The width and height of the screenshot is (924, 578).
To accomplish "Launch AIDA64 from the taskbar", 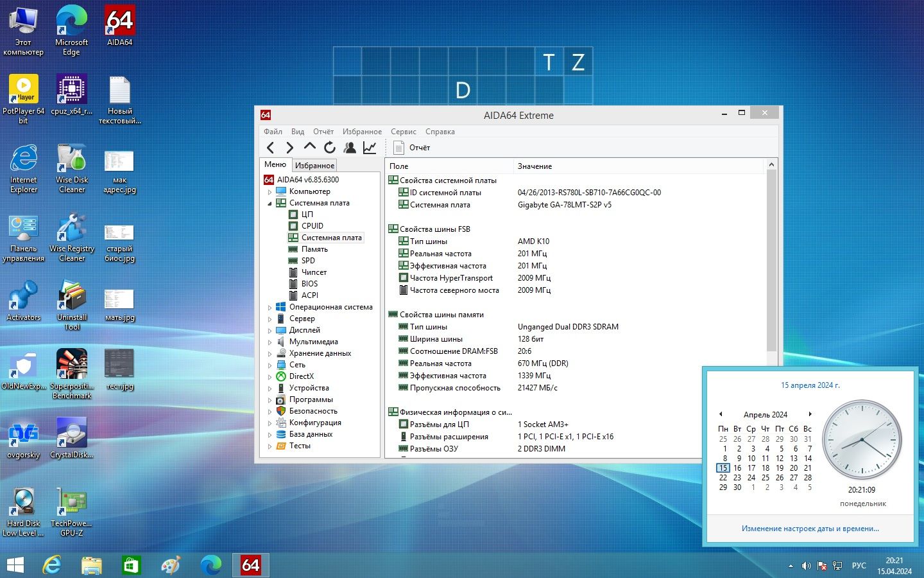I will tap(250, 565).
